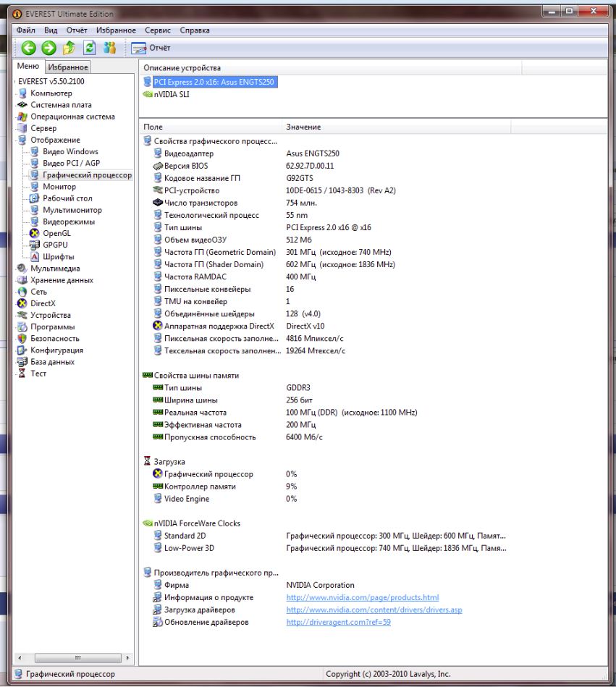Open the Вид menu
The width and height of the screenshot is (616, 687).
click(51, 30)
